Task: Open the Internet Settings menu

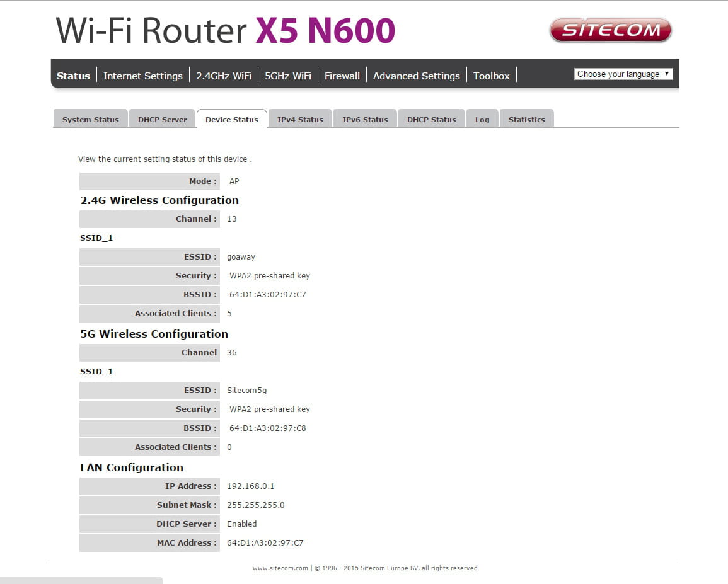Action: pos(143,76)
